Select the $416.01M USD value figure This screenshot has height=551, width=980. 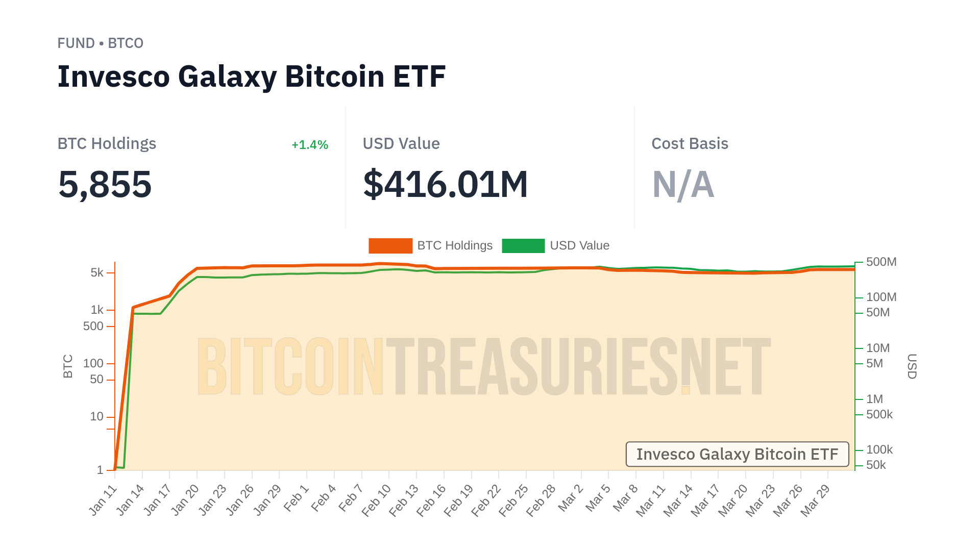coord(445,184)
